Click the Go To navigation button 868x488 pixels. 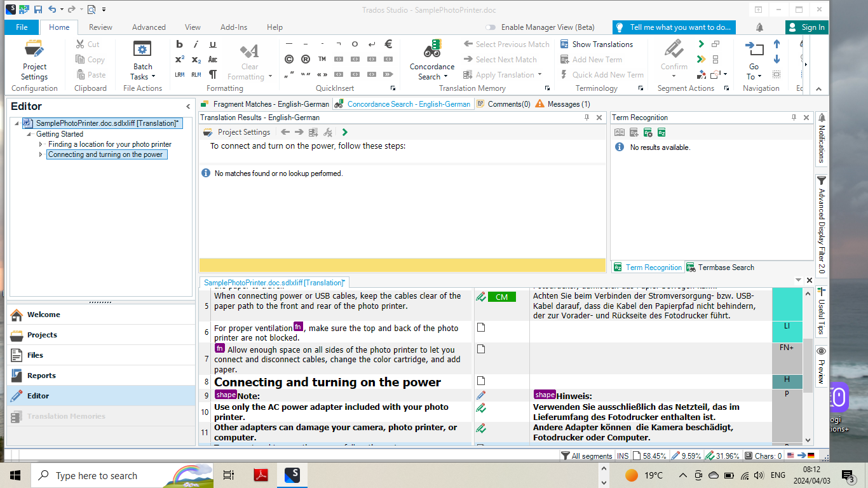(x=754, y=60)
